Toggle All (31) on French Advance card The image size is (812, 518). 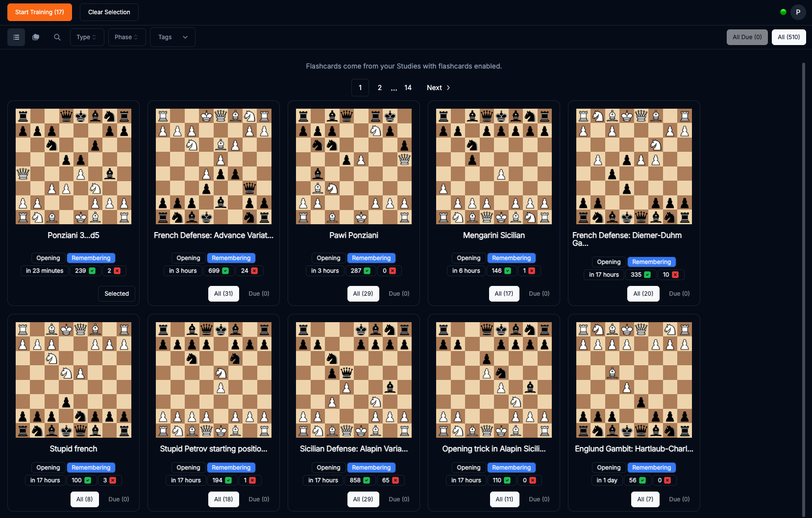tap(223, 294)
